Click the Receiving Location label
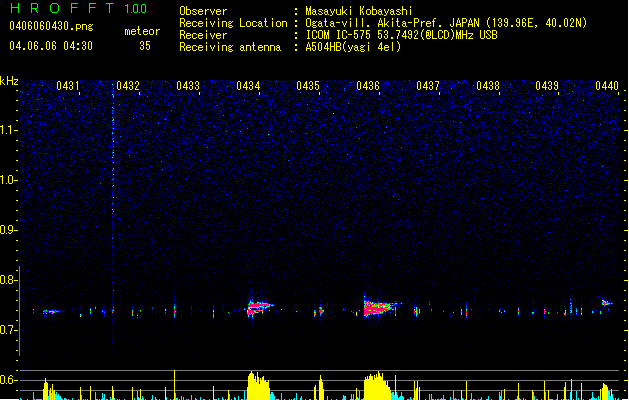This screenshot has width=629, height=400. pos(233,23)
